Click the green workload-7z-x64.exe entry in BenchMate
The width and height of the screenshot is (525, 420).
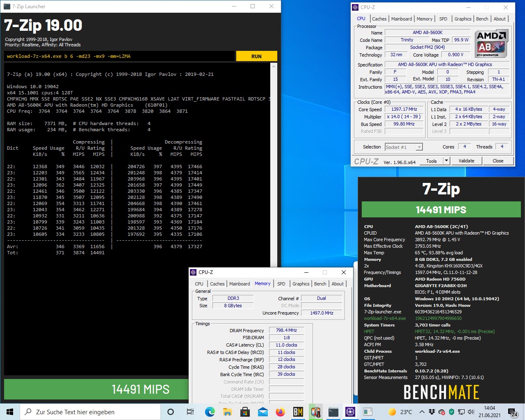tap(385, 318)
